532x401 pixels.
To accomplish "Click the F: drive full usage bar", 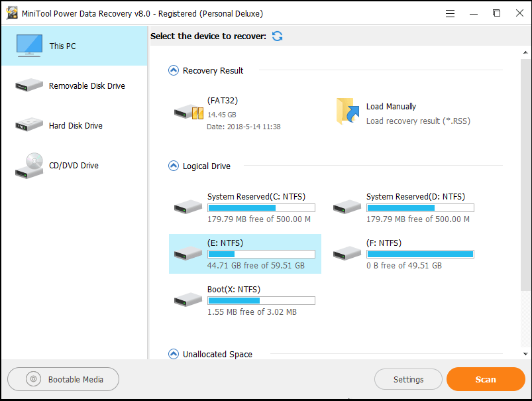I will click(420, 254).
